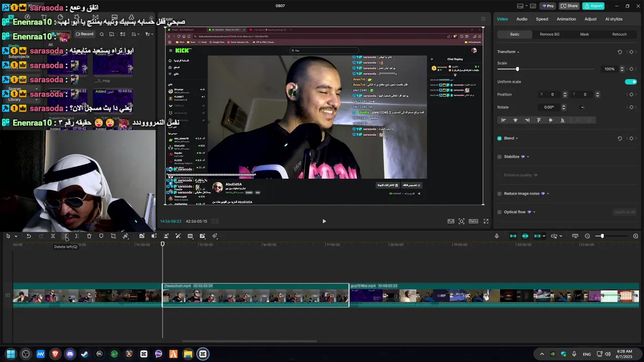Select clip gup751lb6.mp4 on the timeline

pyautogui.click(x=494, y=295)
